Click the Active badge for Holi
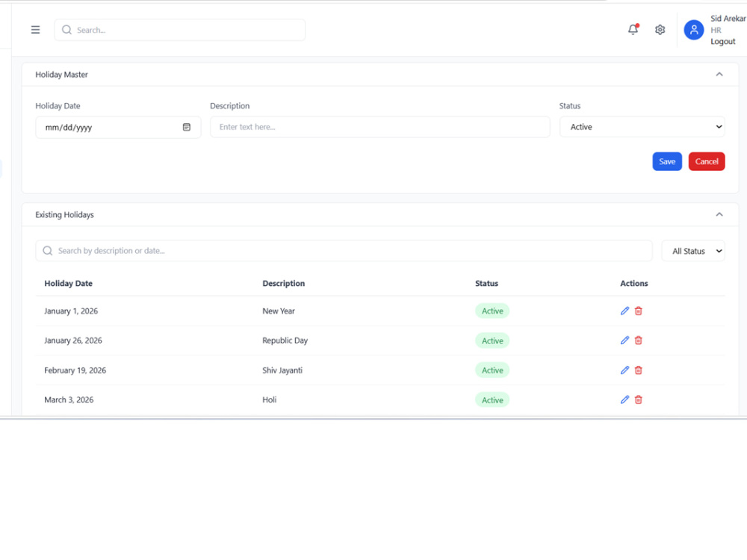747x560 pixels. (x=492, y=400)
